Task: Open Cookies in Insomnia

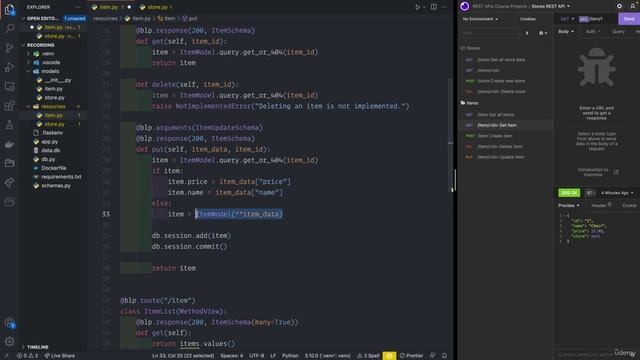Action: coord(528,19)
